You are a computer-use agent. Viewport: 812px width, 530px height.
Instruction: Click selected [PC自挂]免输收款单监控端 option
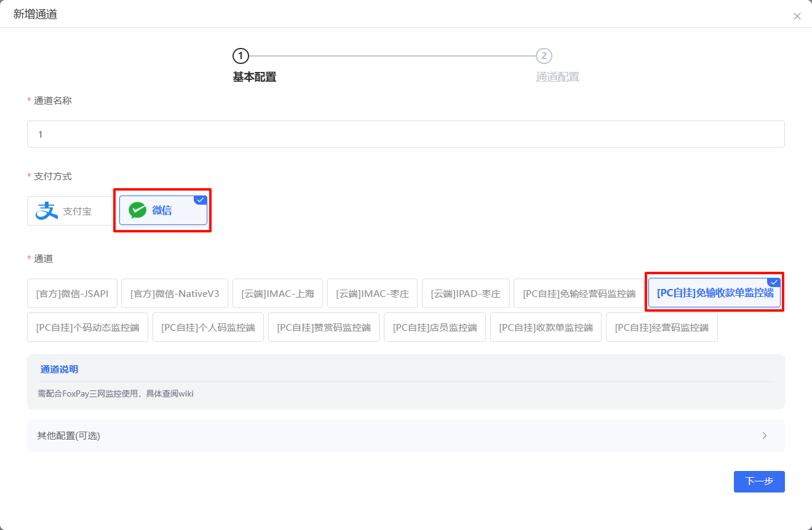[714, 293]
